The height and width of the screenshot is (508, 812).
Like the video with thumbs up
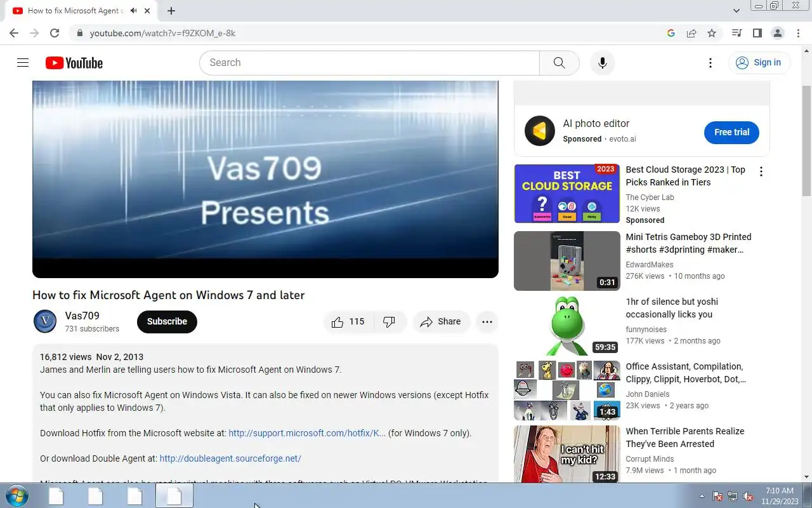point(348,321)
